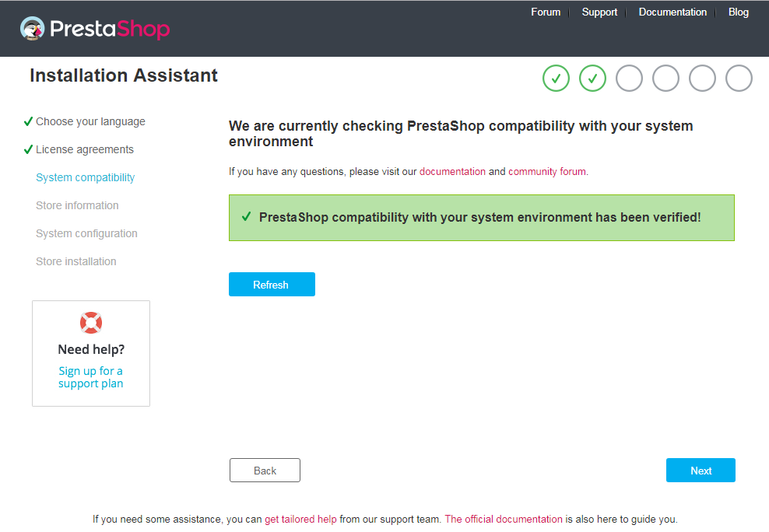This screenshot has height=532, width=769.
Task: Open the Forum link in header
Action: coord(546,12)
